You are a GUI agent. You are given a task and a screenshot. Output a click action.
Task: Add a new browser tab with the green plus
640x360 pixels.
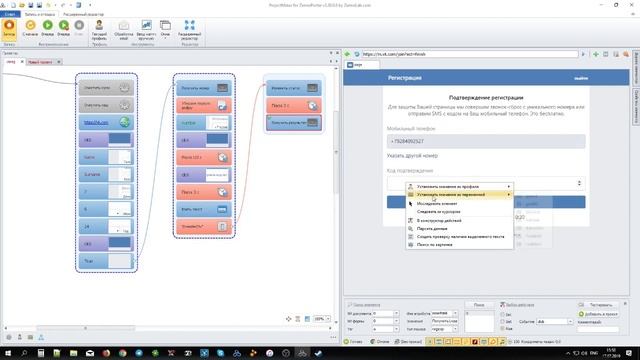[x=596, y=54]
